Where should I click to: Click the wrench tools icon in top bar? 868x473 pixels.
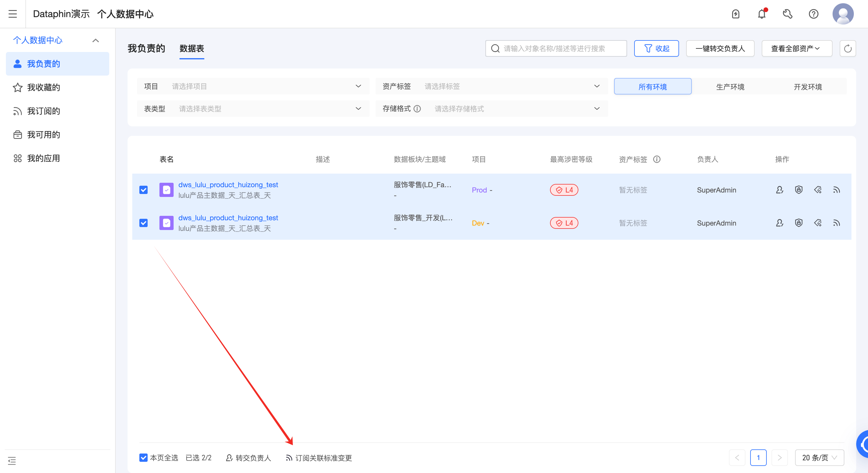point(788,14)
